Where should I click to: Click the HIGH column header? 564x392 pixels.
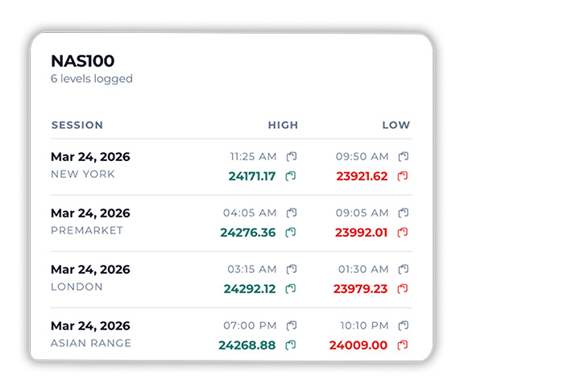pyautogui.click(x=283, y=126)
